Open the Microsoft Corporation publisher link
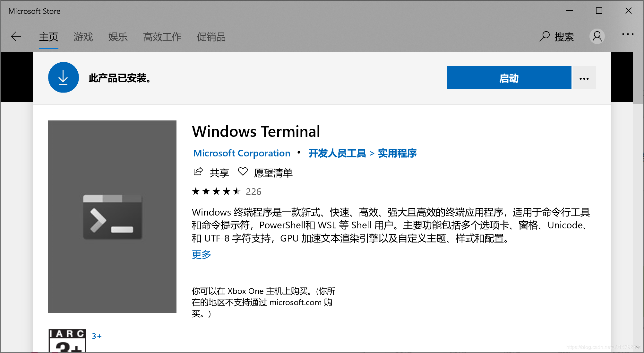Image resolution: width=644 pixels, height=353 pixels. click(x=242, y=153)
